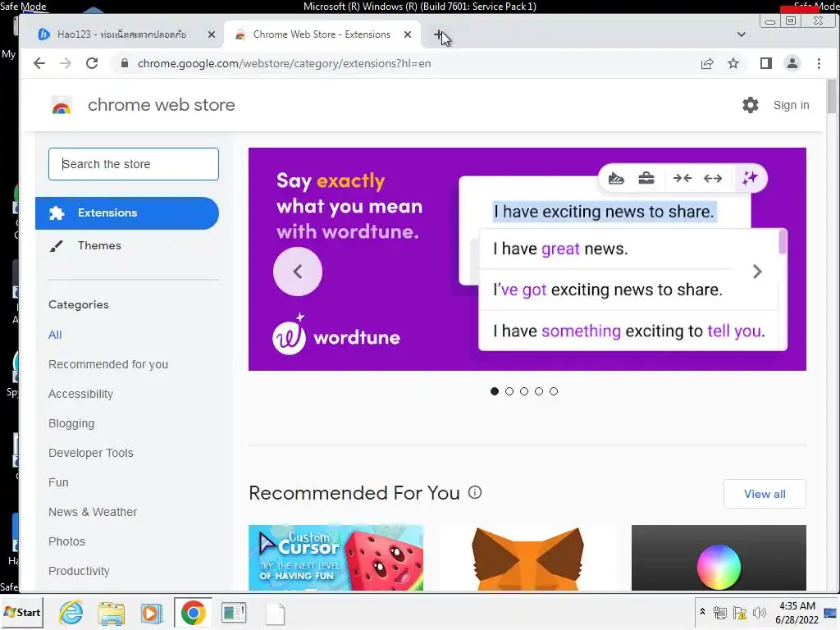Click Sign in link
This screenshot has width=840, height=630.
pyautogui.click(x=792, y=105)
